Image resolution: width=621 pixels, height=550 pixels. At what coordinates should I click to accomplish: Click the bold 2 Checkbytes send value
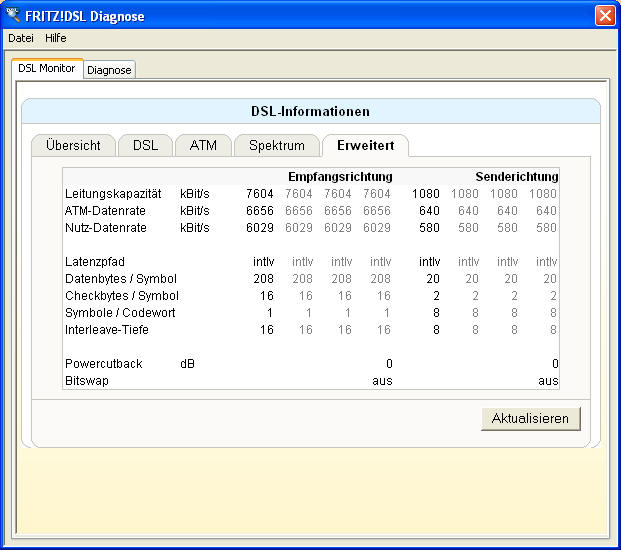[x=436, y=296]
